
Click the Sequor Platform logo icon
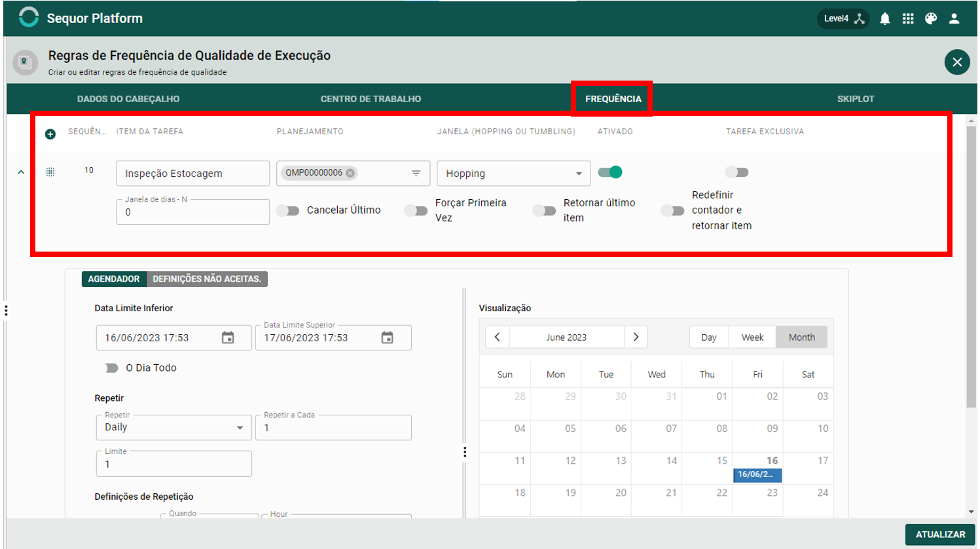[29, 18]
